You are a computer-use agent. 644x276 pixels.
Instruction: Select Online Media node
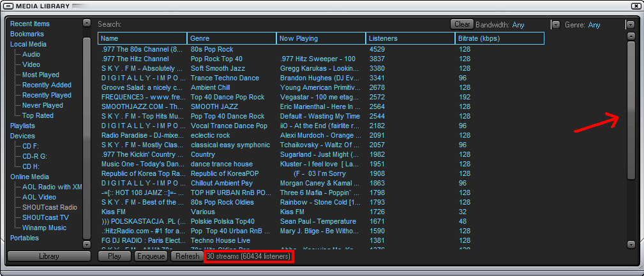(x=29, y=177)
